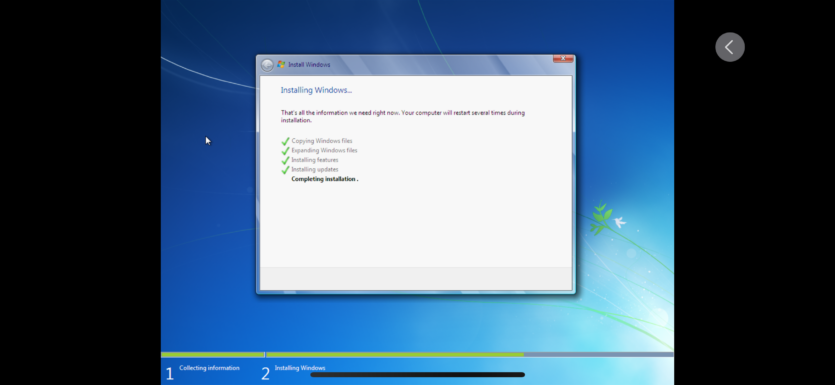835x385 pixels.
Task: Click the green checkmark beside Expanding Windows files
Action: click(285, 151)
